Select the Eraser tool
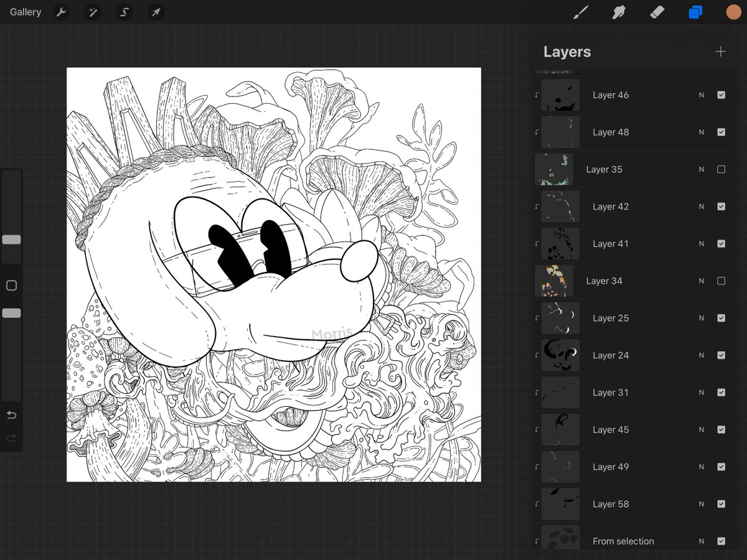The width and height of the screenshot is (747, 560). 657,12
